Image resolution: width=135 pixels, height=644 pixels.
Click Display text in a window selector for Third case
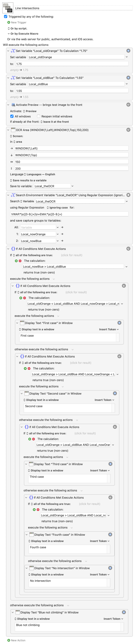[45, 470]
